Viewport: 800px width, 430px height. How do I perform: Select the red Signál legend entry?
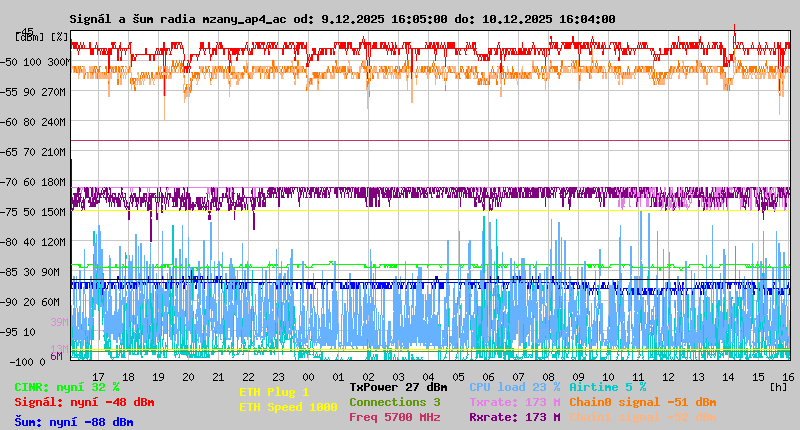pos(84,402)
